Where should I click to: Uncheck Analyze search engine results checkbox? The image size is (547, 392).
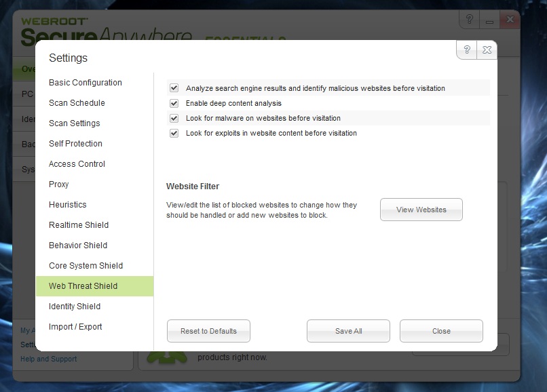point(174,88)
